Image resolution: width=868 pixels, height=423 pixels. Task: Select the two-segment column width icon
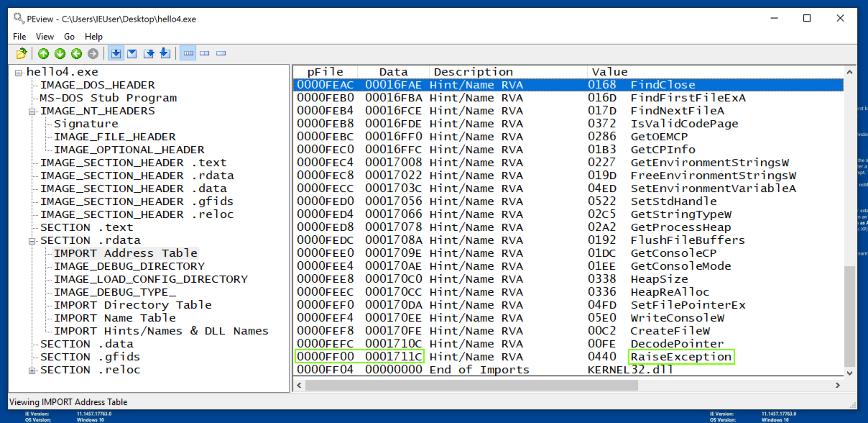point(205,53)
